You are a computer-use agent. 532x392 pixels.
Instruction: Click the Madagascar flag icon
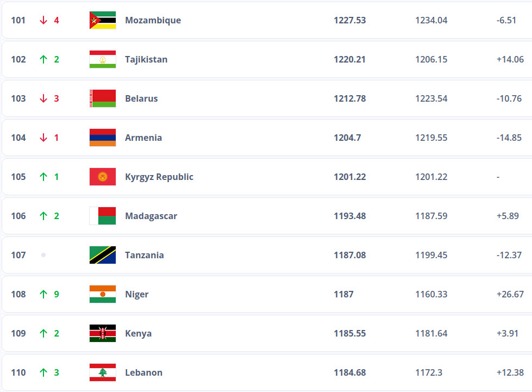[103, 216]
